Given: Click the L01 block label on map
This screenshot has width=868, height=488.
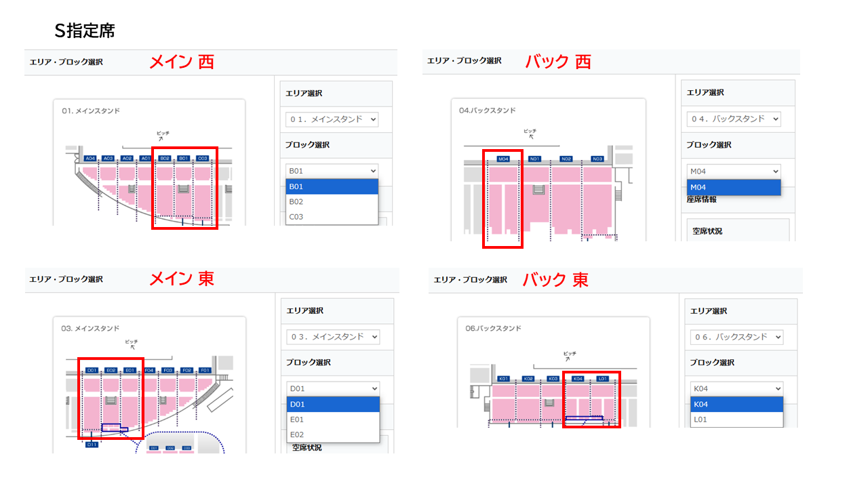Looking at the screenshot, I should 603,379.
